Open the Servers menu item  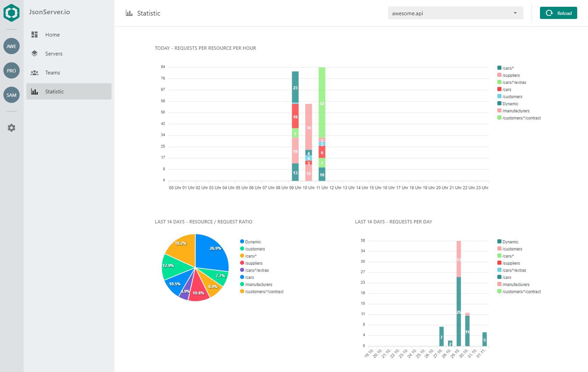tap(69, 53)
